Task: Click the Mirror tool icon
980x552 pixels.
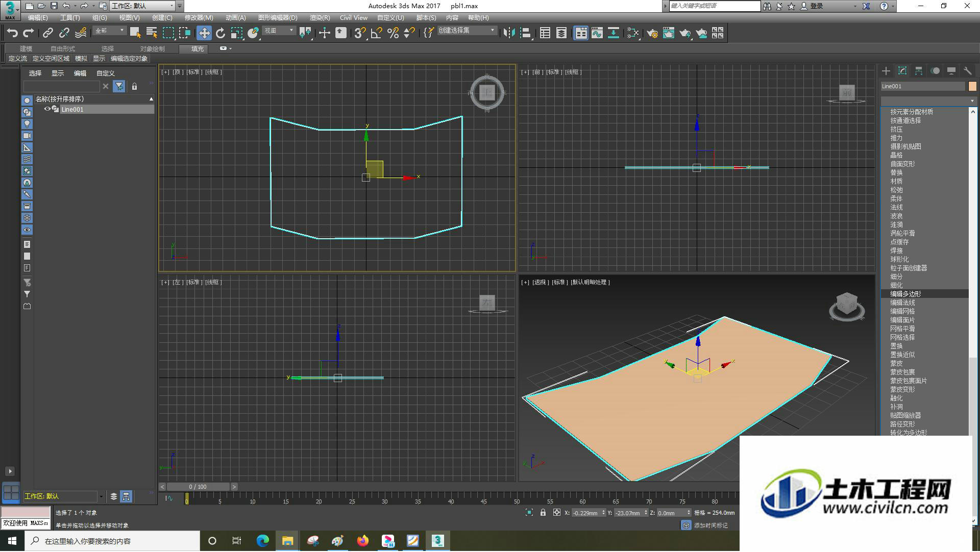Action: [509, 33]
